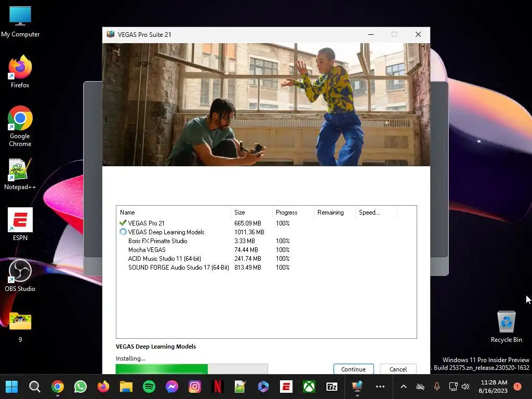This screenshot has width=532, height=399.
Task: Click the 665.09 MB size value
Action: click(248, 223)
